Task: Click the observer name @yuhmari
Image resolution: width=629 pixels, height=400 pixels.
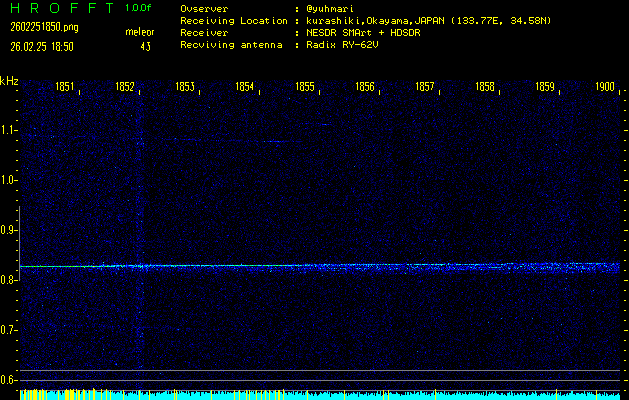Action: 330,9
